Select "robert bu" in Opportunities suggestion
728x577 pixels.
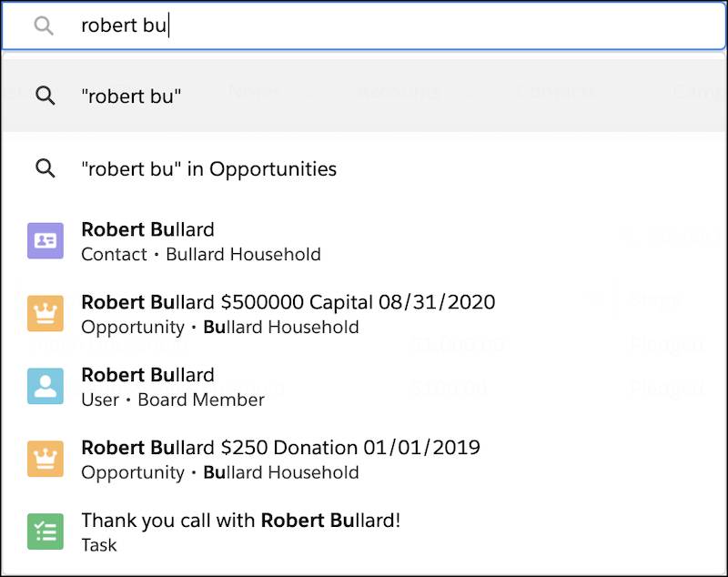click(x=364, y=168)
